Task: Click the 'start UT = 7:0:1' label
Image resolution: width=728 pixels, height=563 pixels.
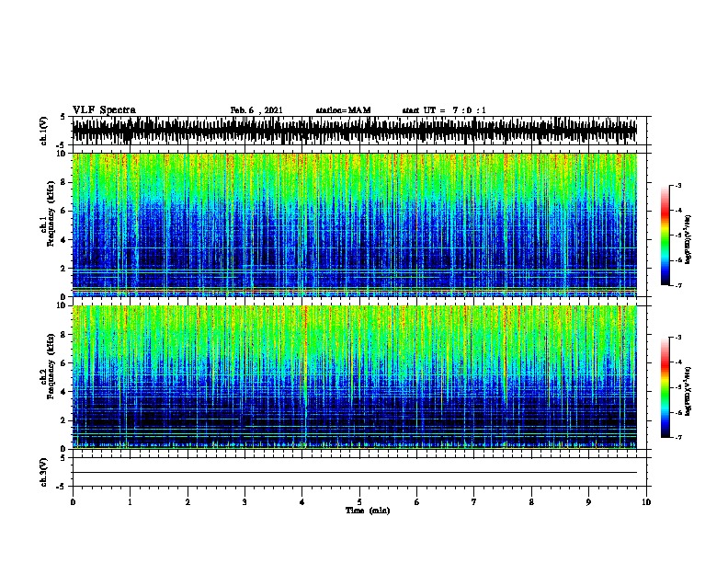Action: click(x=444, y=110)
